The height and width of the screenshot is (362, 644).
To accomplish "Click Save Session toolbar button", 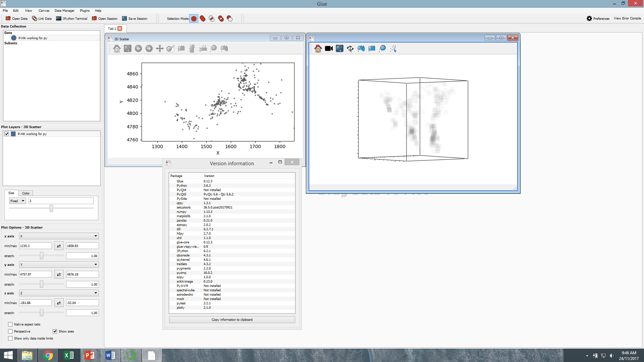I will [135, 18].
